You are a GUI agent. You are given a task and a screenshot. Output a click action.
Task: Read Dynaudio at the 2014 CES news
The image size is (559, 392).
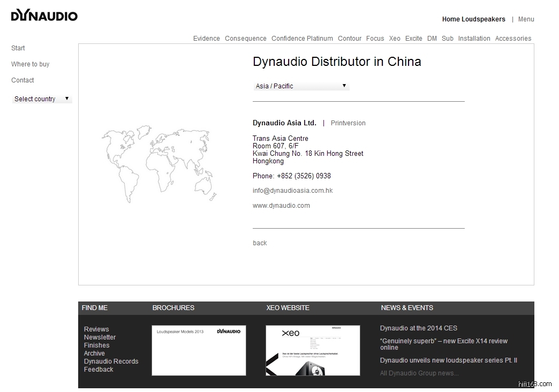(x=418, y=328)
